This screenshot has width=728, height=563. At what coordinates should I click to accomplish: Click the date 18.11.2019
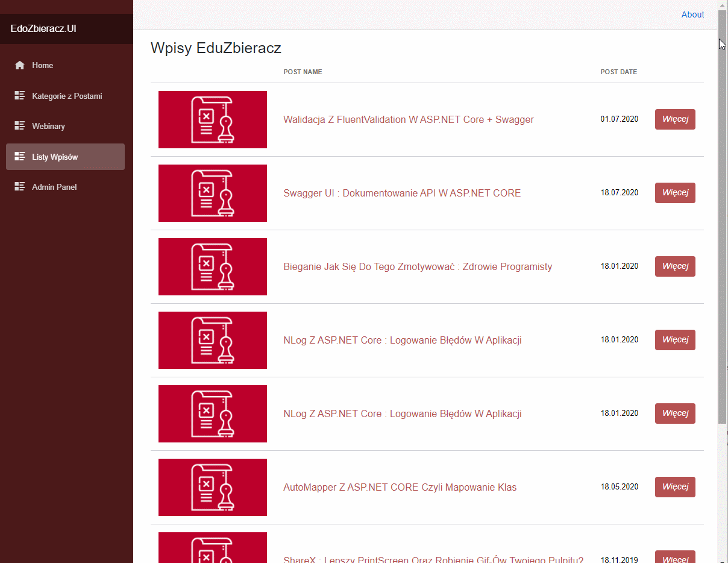tap(619, 559)
